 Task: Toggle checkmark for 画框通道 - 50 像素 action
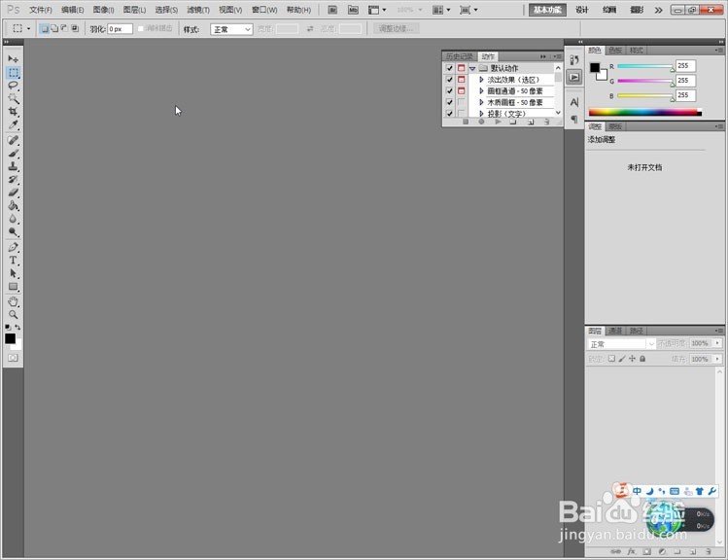coord(449,91)
